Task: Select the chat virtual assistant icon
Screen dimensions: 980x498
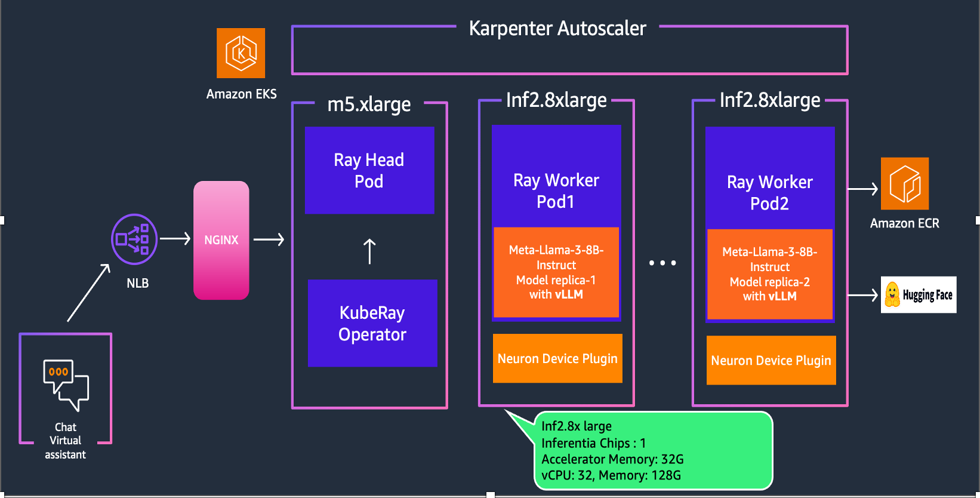Action: pos(66,385)
